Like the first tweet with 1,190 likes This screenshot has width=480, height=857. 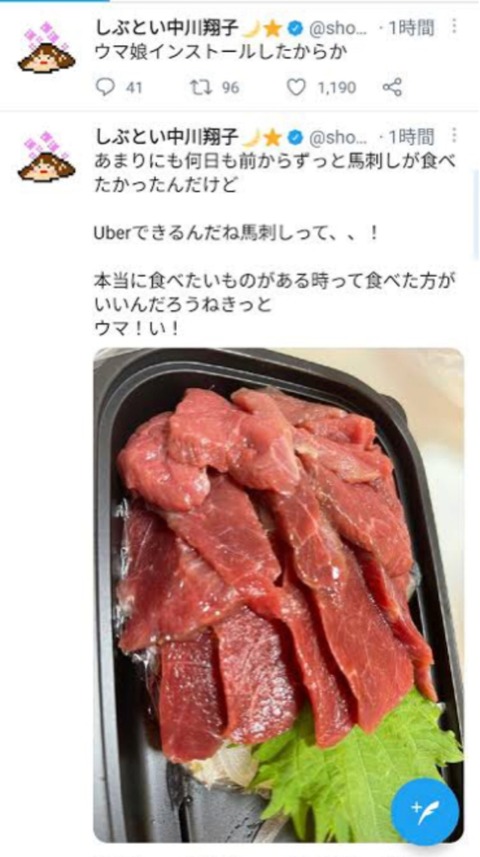click(x=296, y=87)
